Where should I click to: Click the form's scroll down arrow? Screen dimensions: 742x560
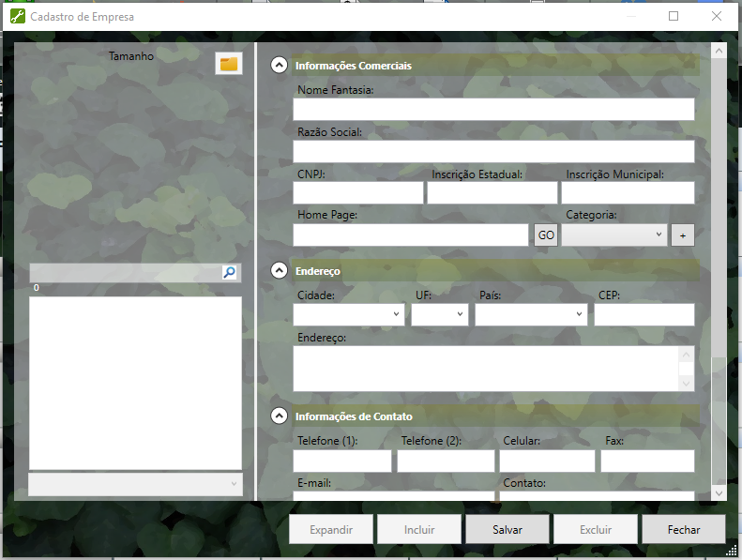(719, 492)
